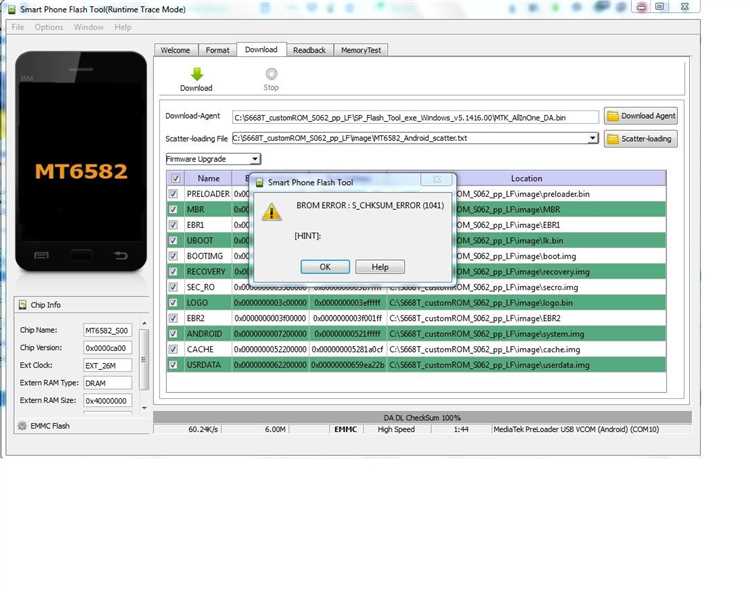Screen dimensions: 750x592
Task: Click the green Download arrow icon
Action: [197, 74]
